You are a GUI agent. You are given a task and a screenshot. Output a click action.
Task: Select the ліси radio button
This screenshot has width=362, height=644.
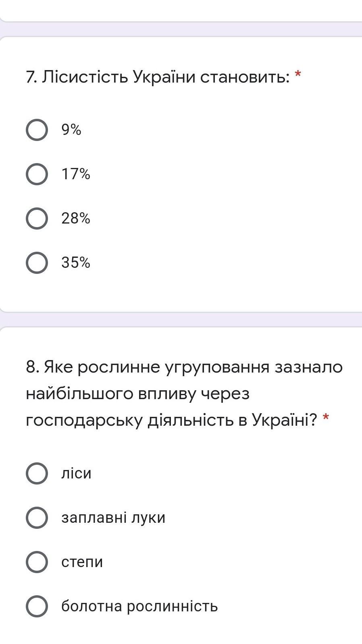point(37,473)
